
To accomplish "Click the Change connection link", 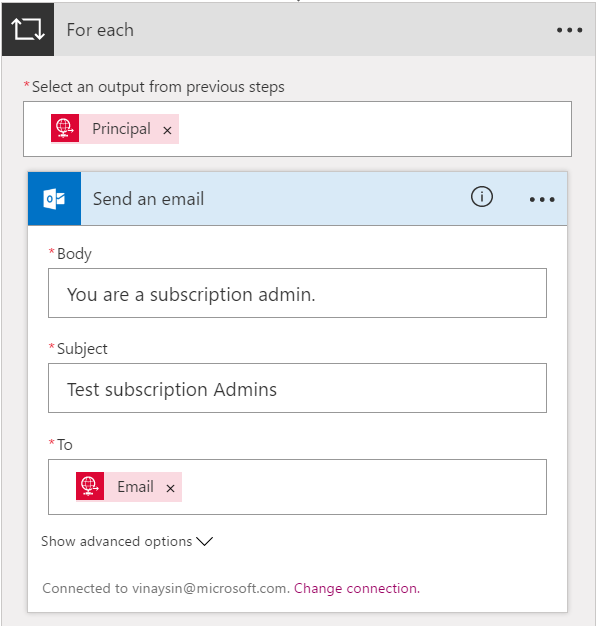I will tap(357, 588).
